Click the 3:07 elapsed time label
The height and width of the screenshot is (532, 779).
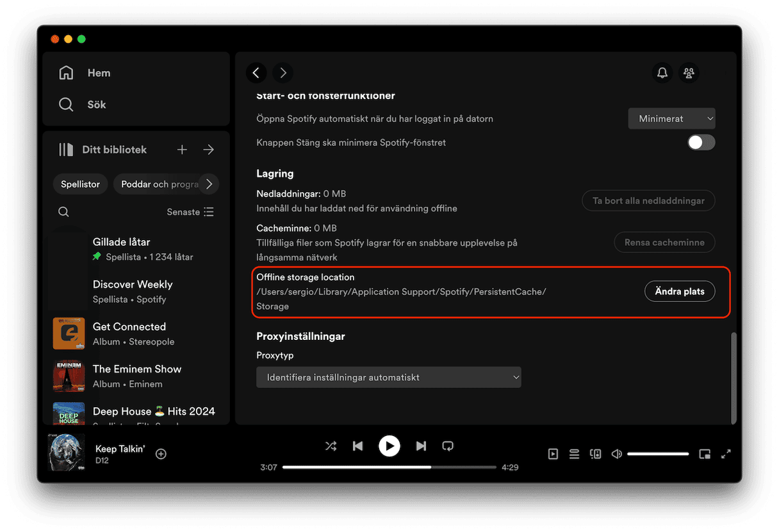268,467
